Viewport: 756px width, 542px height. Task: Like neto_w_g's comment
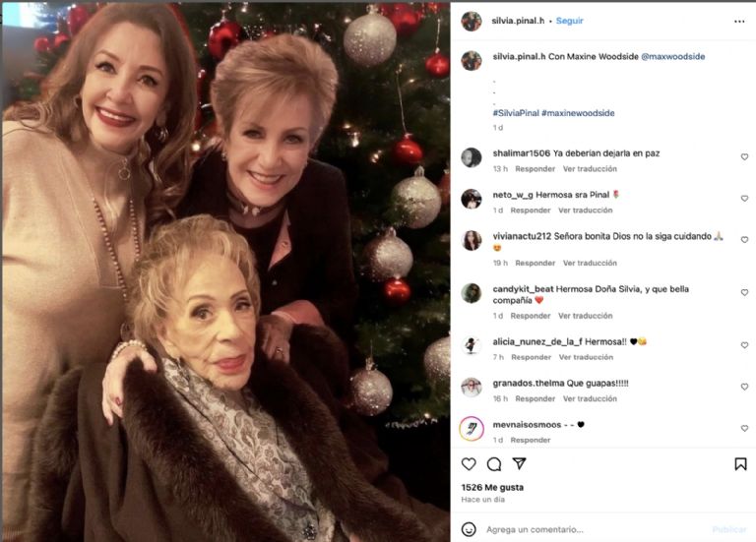[x=744, y=199]
